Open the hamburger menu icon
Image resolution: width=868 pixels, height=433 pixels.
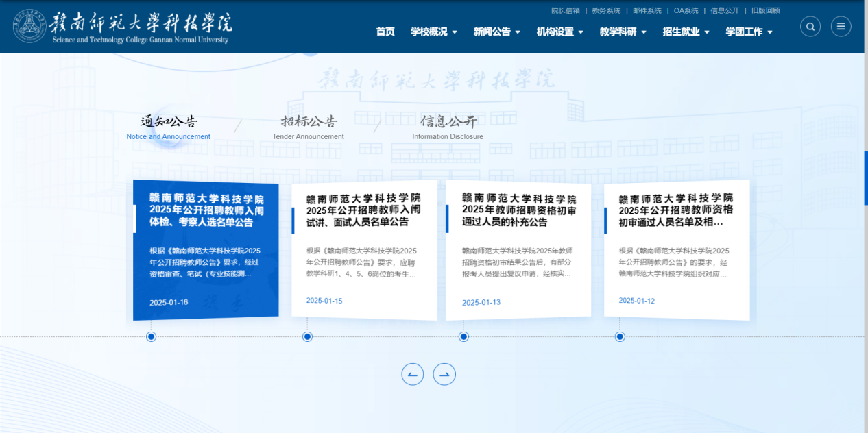841,27
